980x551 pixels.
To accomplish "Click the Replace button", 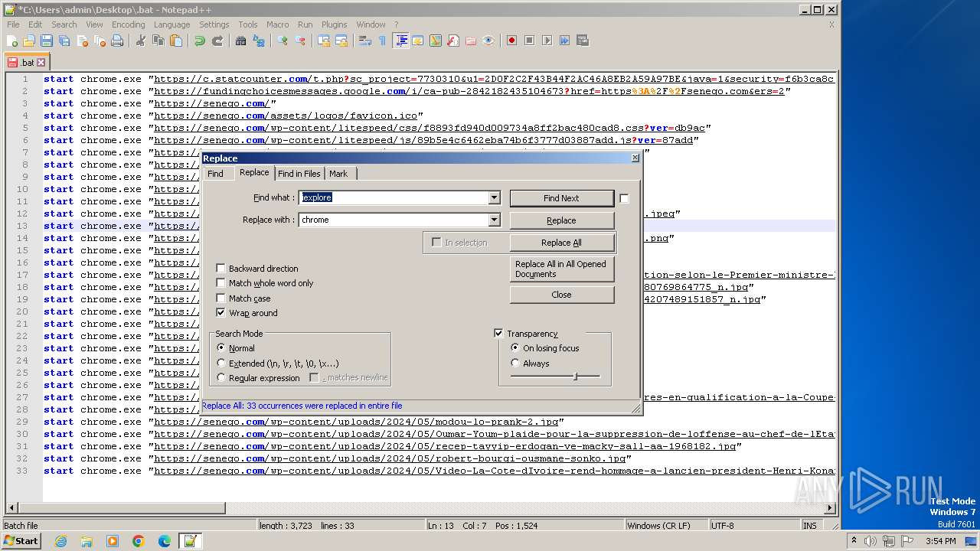I will pos(561,220).
